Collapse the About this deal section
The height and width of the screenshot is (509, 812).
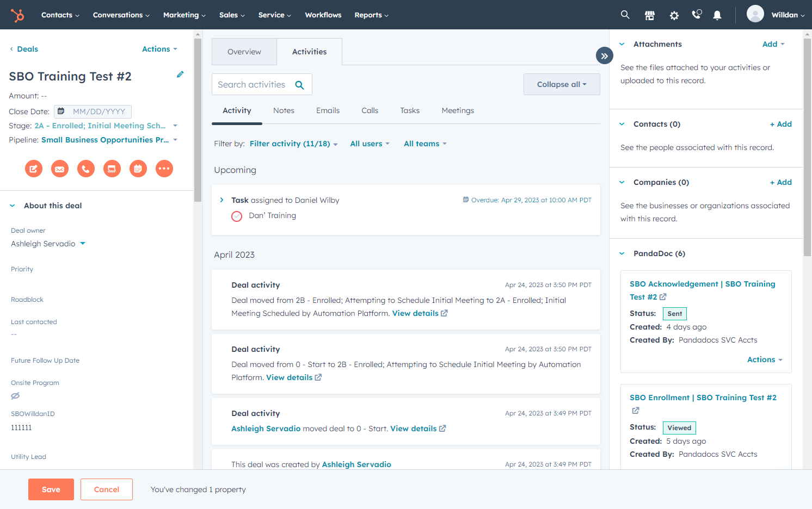(x=13, y=206)
